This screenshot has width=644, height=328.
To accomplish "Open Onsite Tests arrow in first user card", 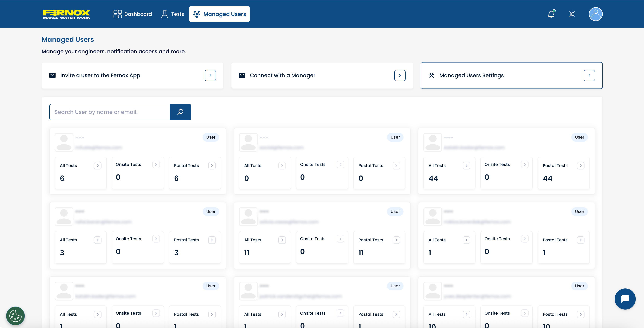I will [156, 165].
